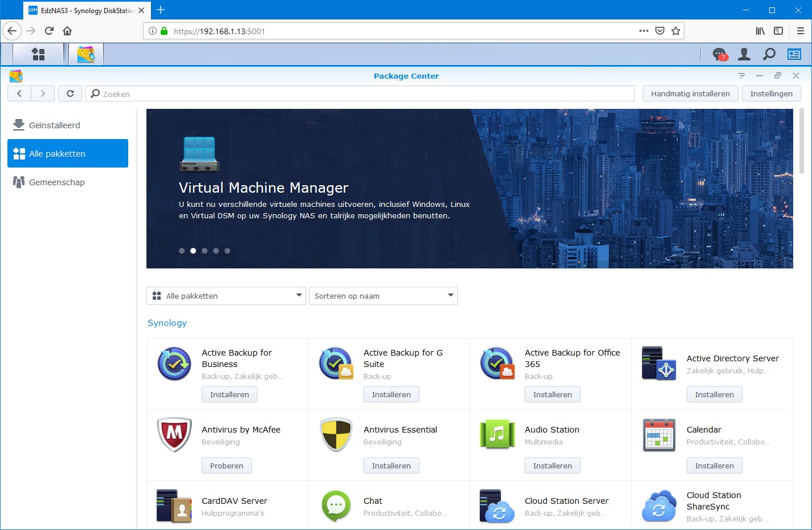Click the Synology section heading link
Image resolution: width=812 pixels, height=530 pixels.
[x=167, y=323]
